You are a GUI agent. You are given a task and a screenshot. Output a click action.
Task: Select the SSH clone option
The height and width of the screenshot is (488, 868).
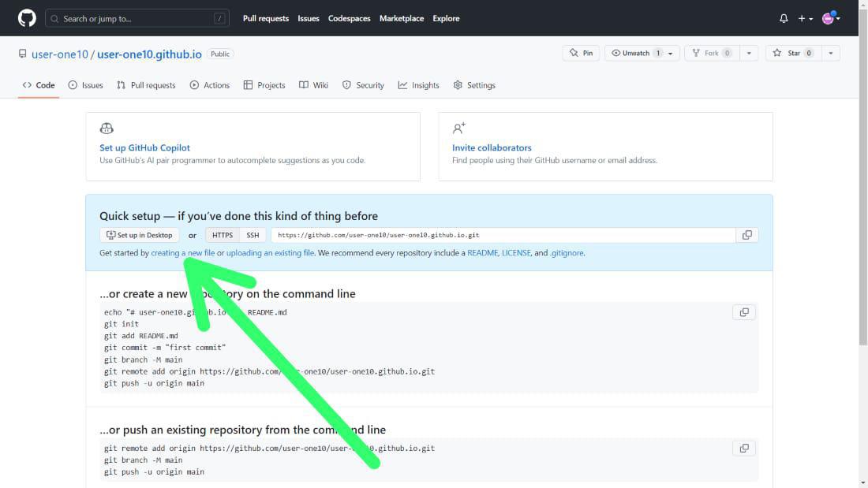click(253, 235)
